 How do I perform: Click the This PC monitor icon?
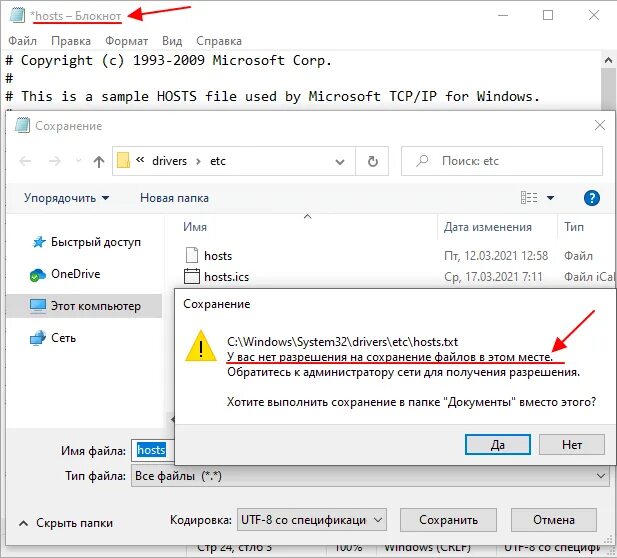(x=38, y=306)
